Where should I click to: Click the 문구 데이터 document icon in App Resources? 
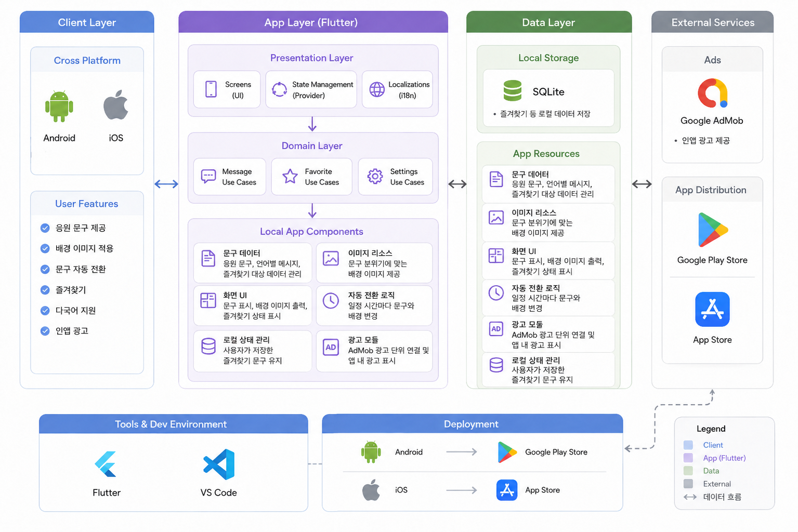[x=496, y=179]
